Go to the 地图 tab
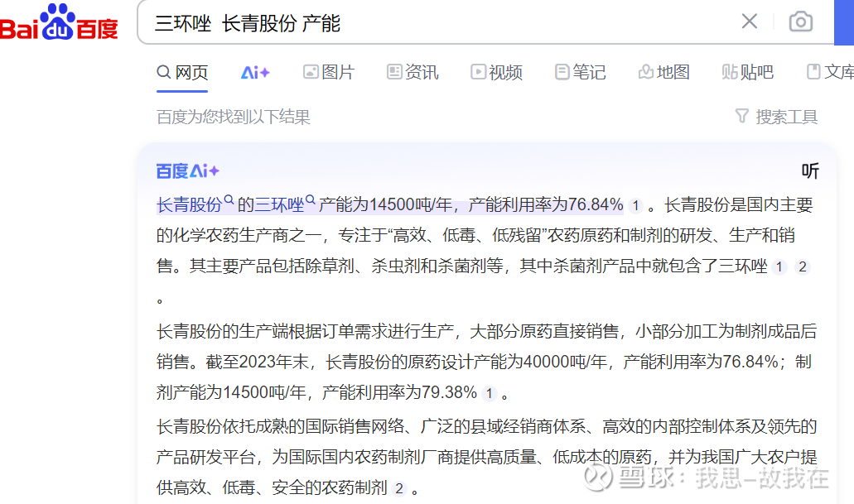Screen dimensions: 854x504 point(664,72)
